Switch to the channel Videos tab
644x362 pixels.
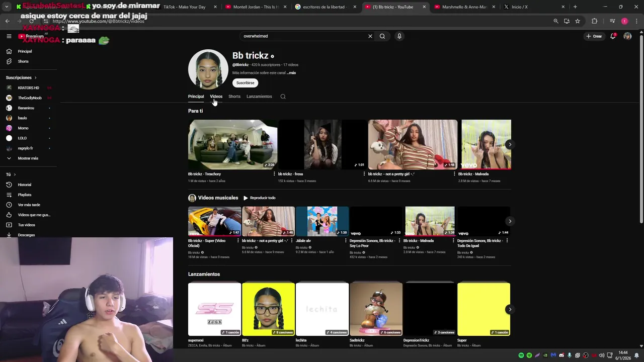[x=216, y=97]
